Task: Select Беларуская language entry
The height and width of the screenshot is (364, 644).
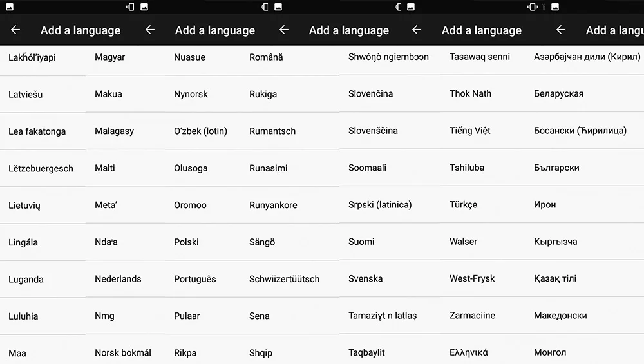Action: click(x=558, y=93)
